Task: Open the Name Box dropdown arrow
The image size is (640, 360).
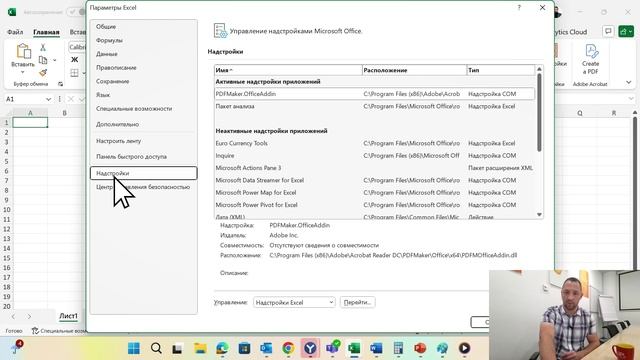Action: coord(49,99)
